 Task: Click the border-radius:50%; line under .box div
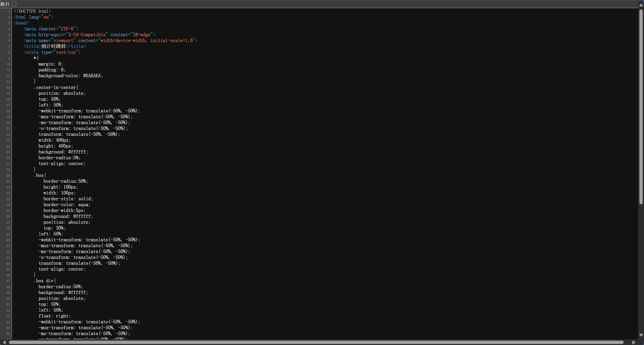click(x=61, y=287)
